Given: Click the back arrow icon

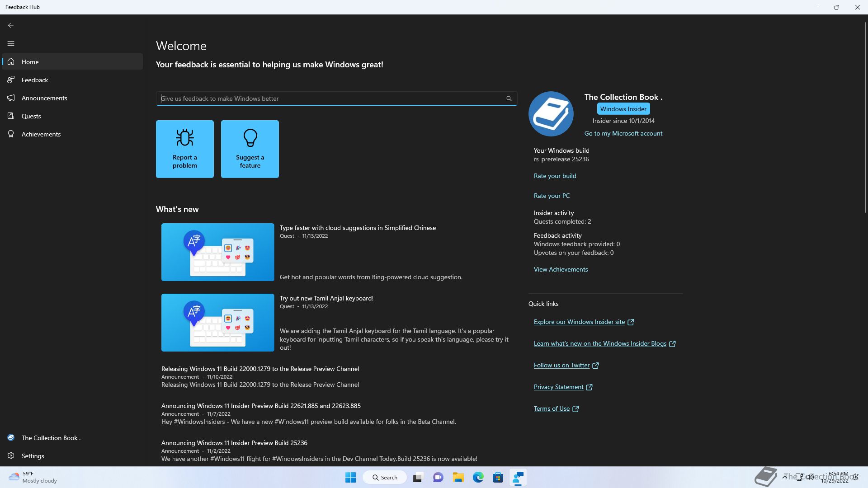Looking at the screenshot, I should click(x=11, y=25).
